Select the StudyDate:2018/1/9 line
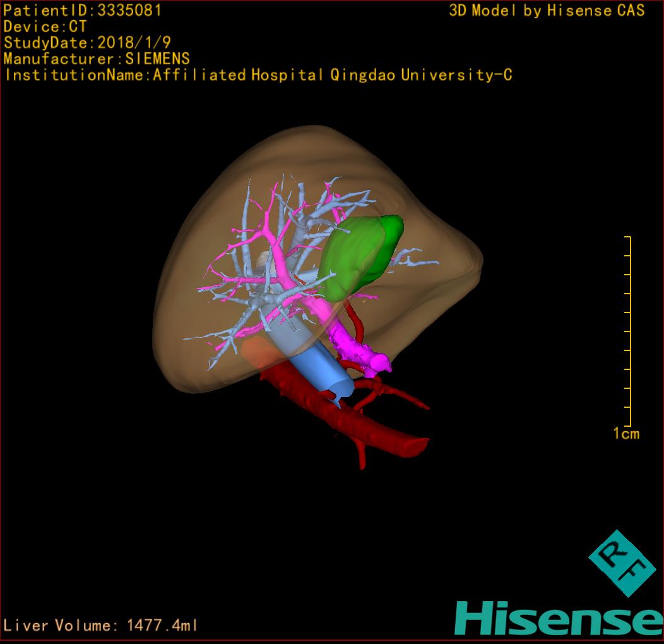Viewport: 664px width, 644px height. [x=87, y=43]
